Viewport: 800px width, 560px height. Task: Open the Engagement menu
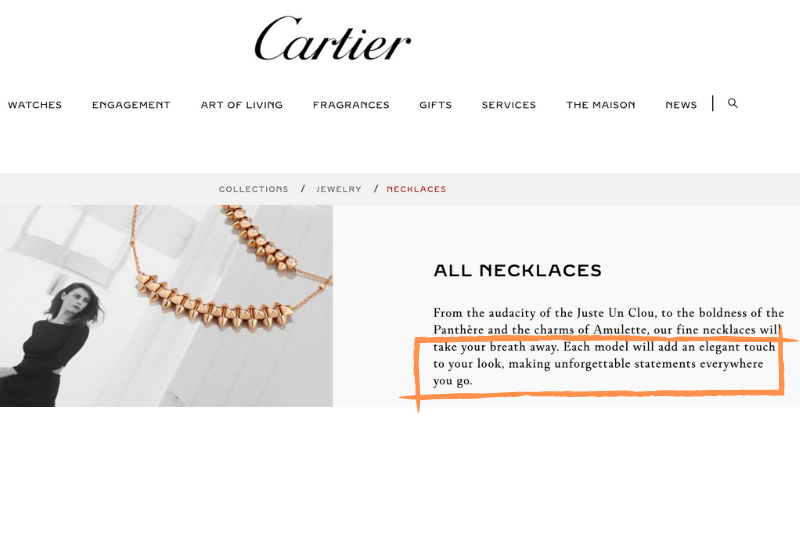(x=131, y=105)
